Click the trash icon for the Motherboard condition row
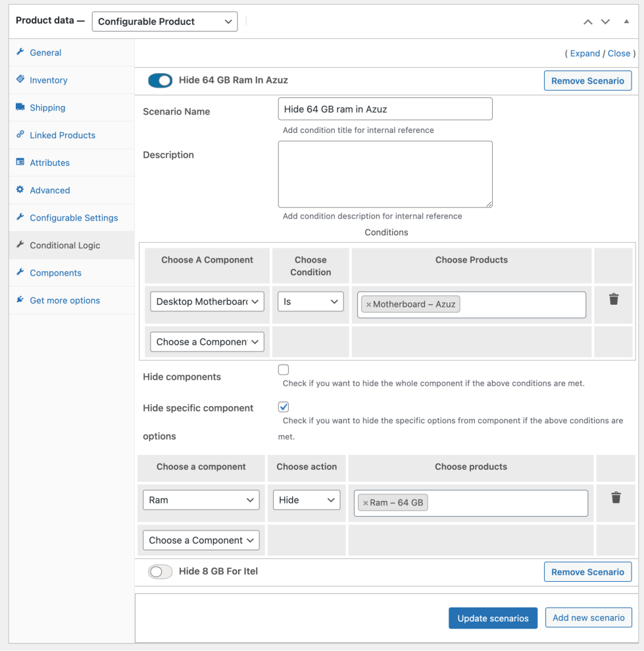The image size is (644, 651). (614, 299)
